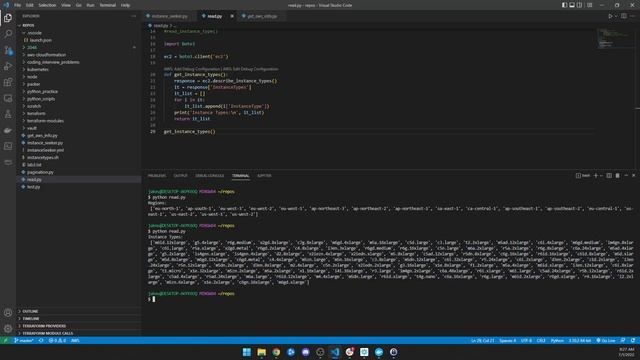Collapse the REPOS root folder
The height and width of the screenshot is (360, 640).
(x=78, y=25)
